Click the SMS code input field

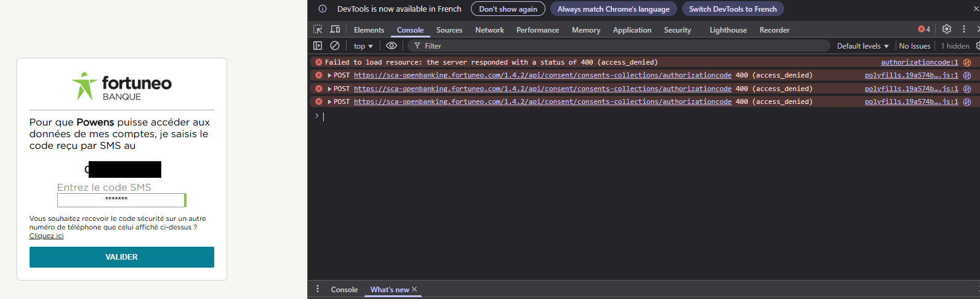click(121, 200)
